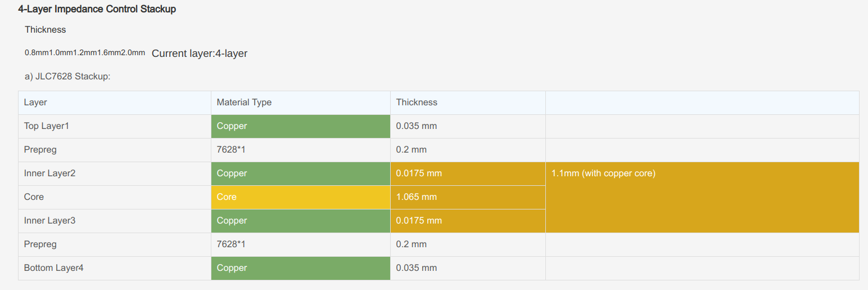Image resolution: width=868 pixels, height=290 pixels.
Task: Click the 1.065 mm core thickness cell
Action: [x=468, y=197]
